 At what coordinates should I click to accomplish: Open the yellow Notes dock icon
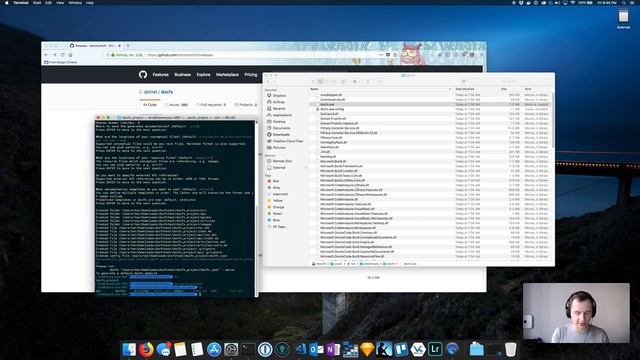pos(180,350)
